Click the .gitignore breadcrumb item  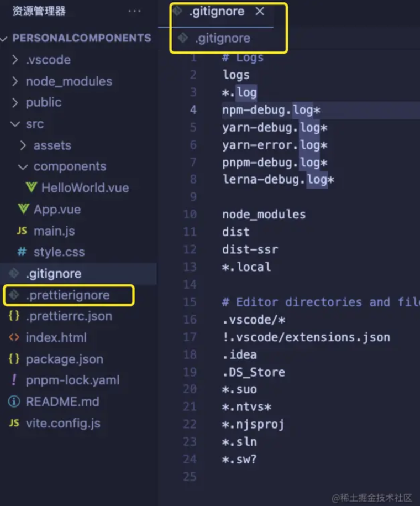pos(222,38)
